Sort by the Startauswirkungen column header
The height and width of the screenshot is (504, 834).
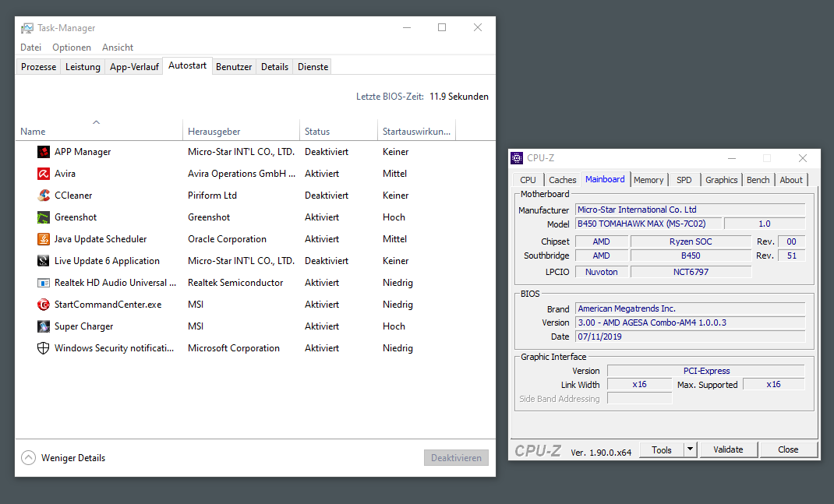point(416,132)
